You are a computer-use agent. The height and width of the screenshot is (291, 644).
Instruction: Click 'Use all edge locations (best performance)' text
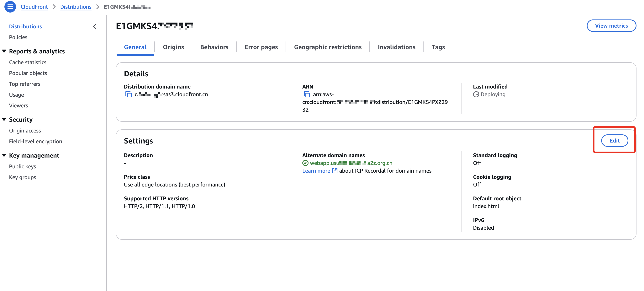click(175, 185)
